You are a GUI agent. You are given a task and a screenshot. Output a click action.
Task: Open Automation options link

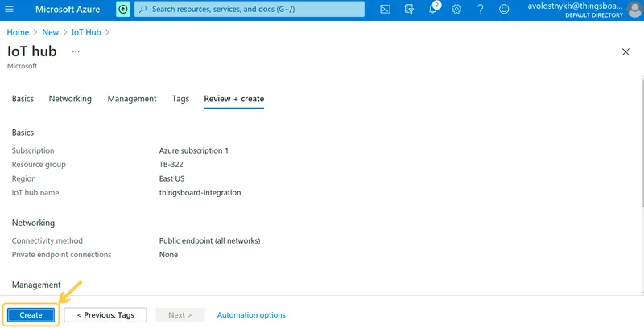(251, 315)
